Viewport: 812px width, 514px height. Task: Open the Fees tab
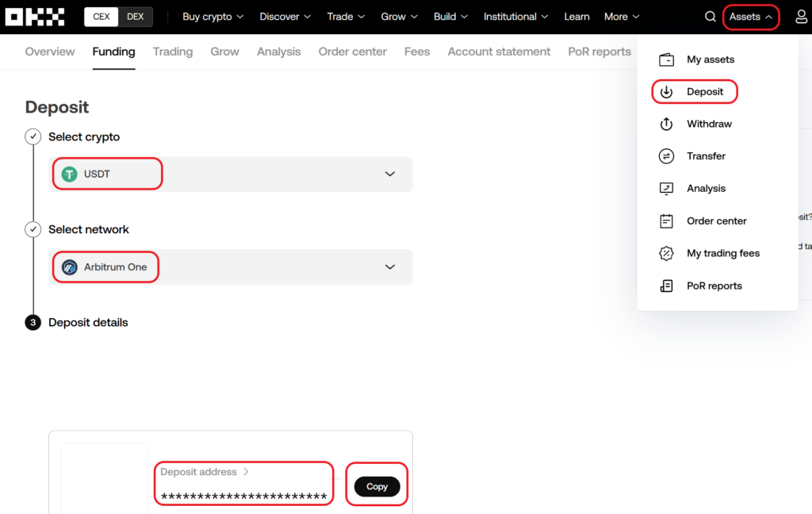(417, 52)
